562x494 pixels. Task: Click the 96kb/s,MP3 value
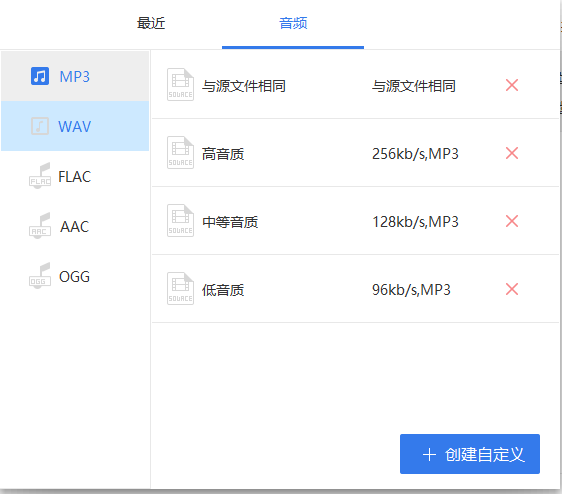click(411, 290)
